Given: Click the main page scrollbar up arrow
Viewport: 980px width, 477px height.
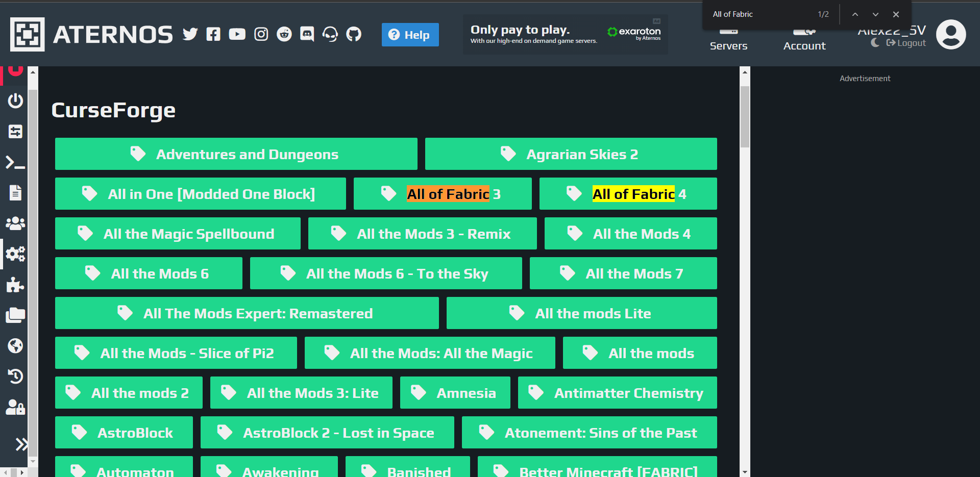Looking at the screenshot, I should [x=745, y=72].
